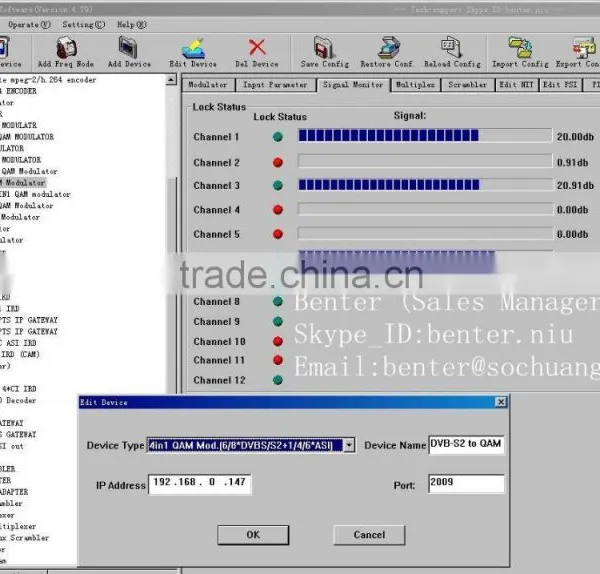Click the device list scroll up arrow
The width and height of the screenshot is (600, 574).
171,80
